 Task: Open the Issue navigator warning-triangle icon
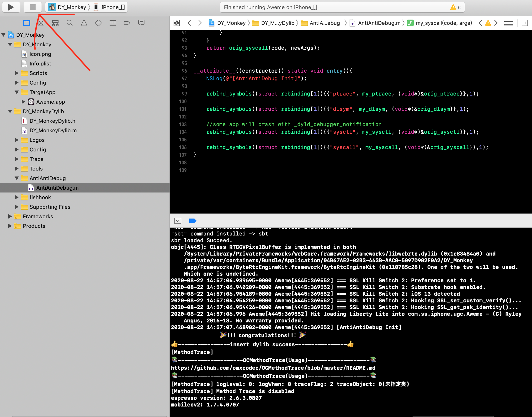click(84, 23)
